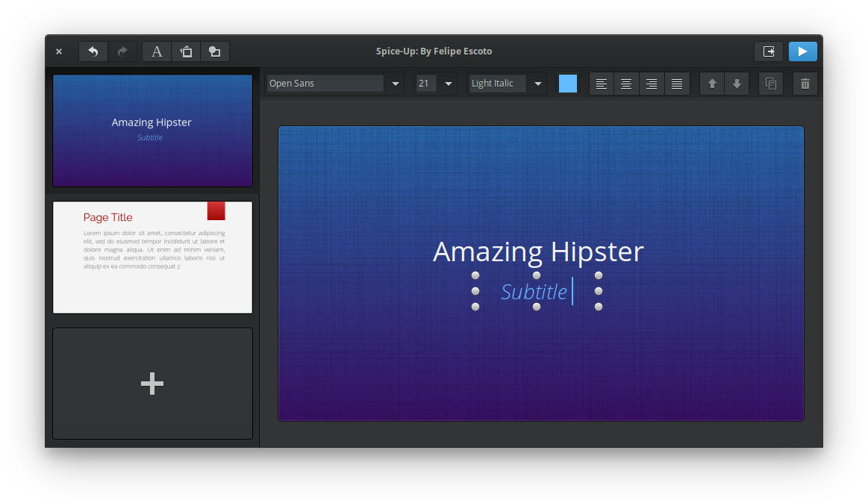868x503 pixels.
Task: Click the export presentation icon
Action: click(768, 51)
